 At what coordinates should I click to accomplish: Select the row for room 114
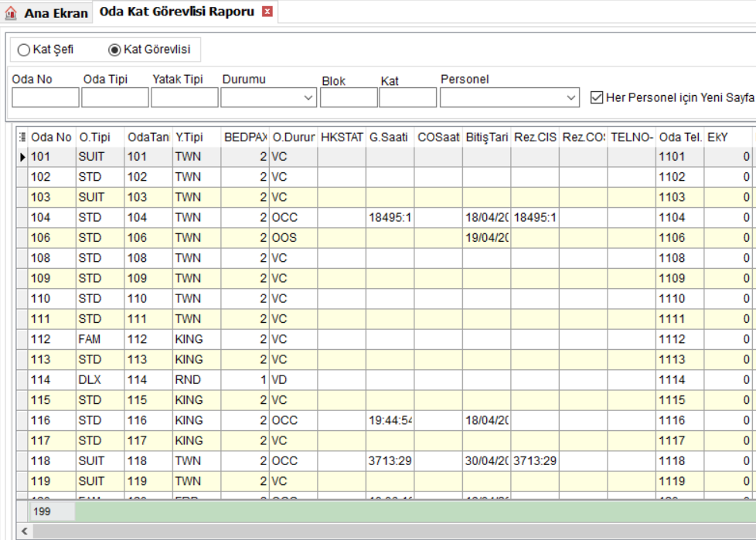386,380
